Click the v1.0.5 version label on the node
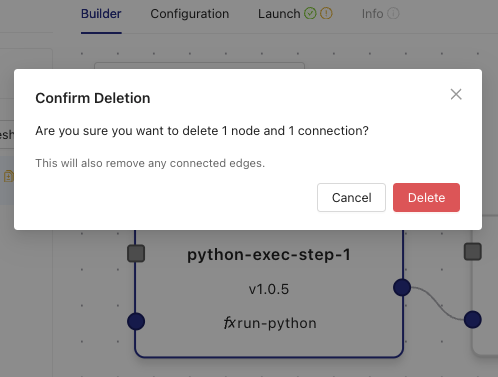 [269, 289]
